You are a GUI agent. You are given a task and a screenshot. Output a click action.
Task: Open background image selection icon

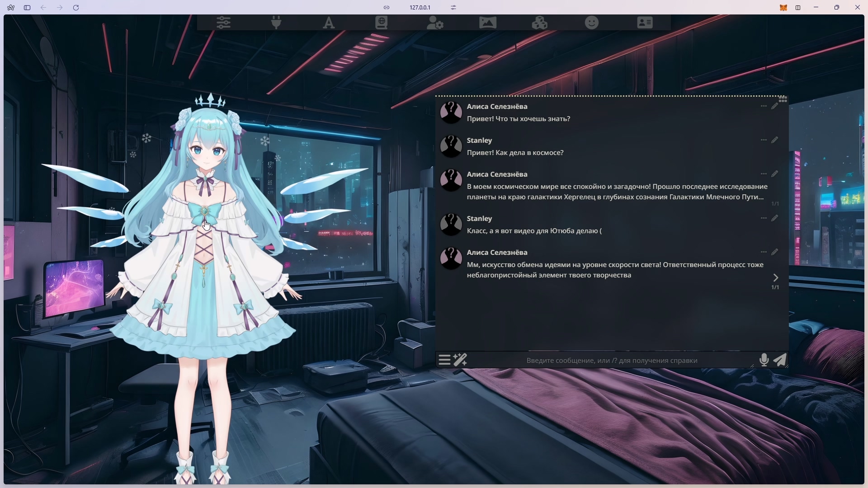click(x=488, y=23)
